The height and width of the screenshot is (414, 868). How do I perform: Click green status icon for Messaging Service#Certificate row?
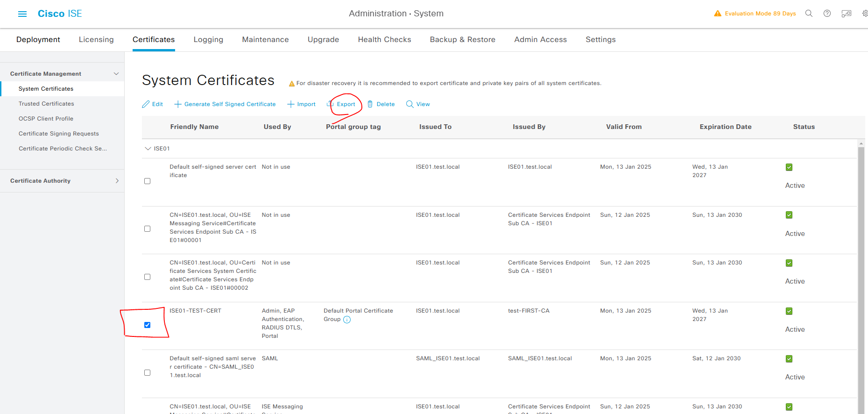[789, 215]
